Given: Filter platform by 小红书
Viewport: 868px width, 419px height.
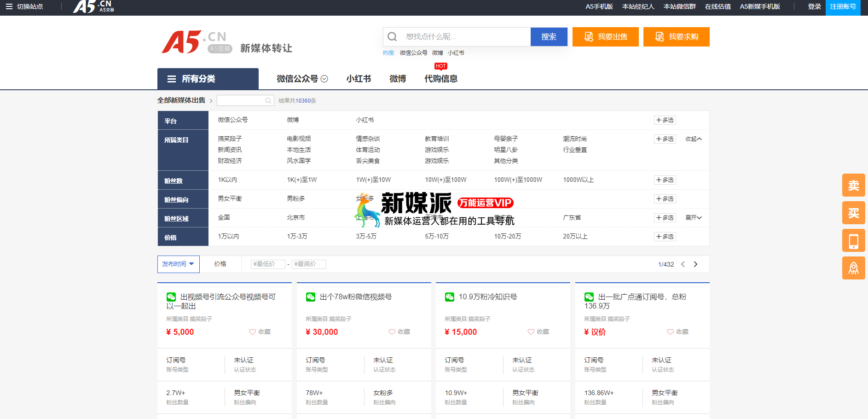Looking at the screenshot, I should (x=365, y=120).
